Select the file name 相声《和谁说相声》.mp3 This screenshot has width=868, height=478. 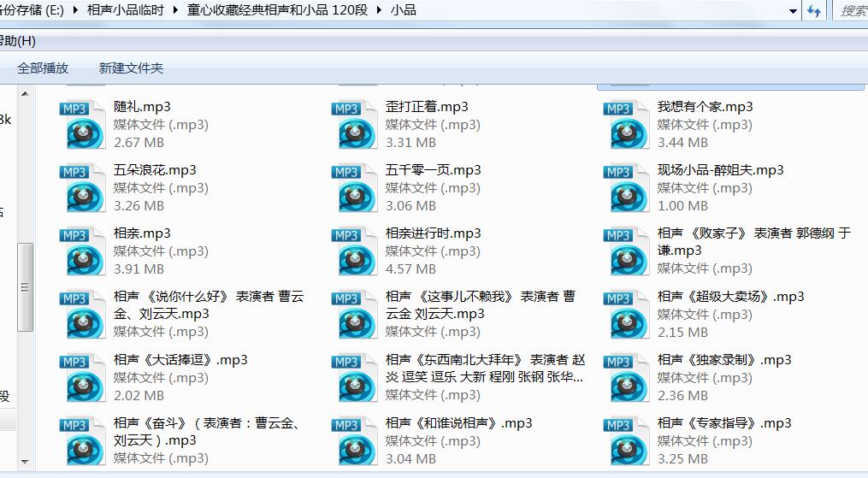point(459,422)
